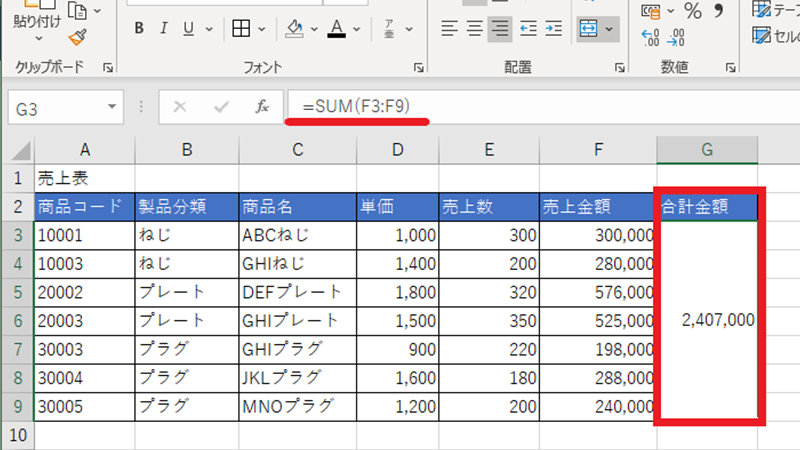Toggle Underline formatting

pyautogui.click(x=188, y=29)
